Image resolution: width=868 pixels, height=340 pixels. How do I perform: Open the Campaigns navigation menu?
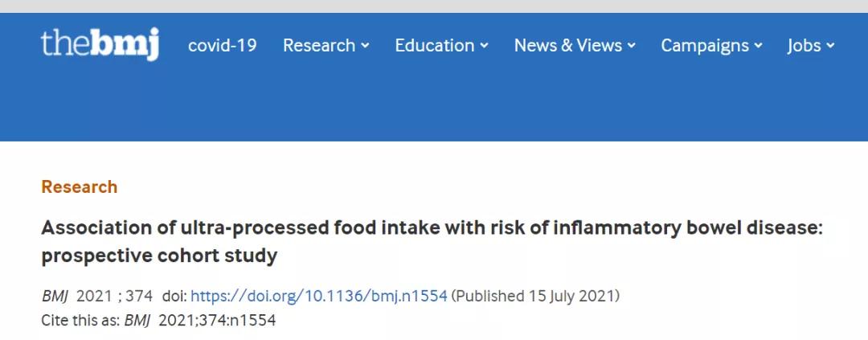(x=705, y=45)
